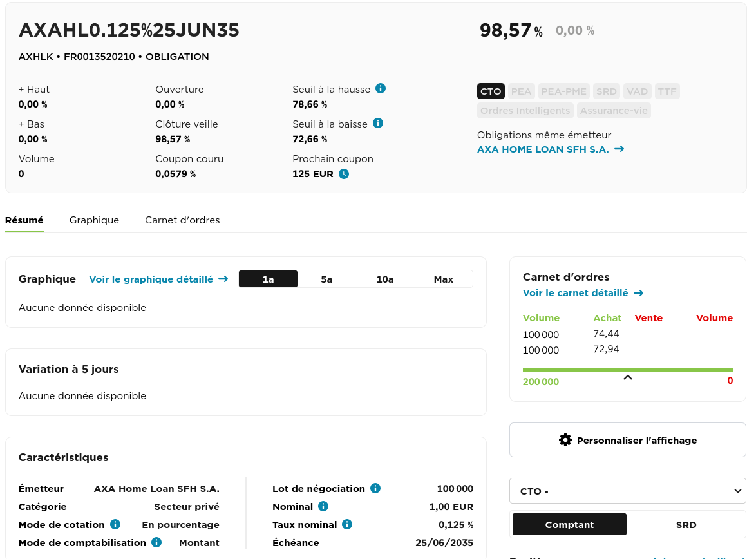Switch order mode to SRD

point(686,524)
